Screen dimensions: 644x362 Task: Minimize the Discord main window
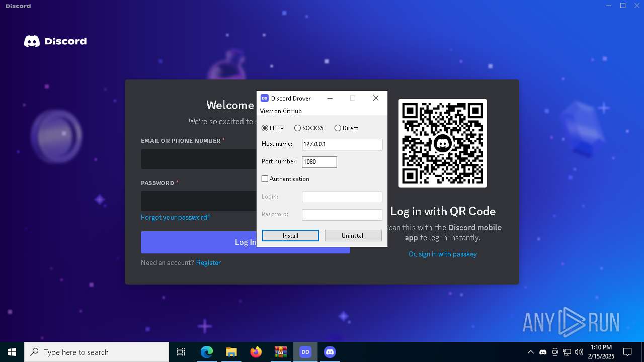(609, 6)
